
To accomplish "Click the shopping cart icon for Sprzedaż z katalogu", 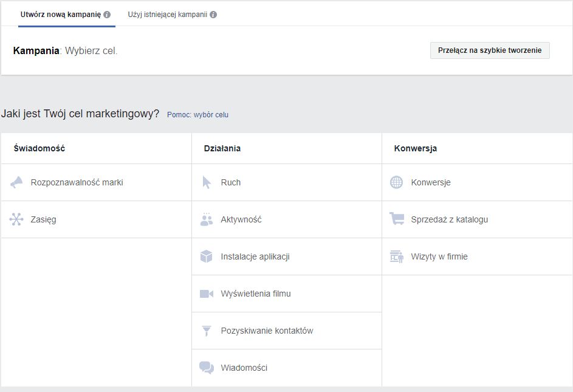I will click(397, 219).
